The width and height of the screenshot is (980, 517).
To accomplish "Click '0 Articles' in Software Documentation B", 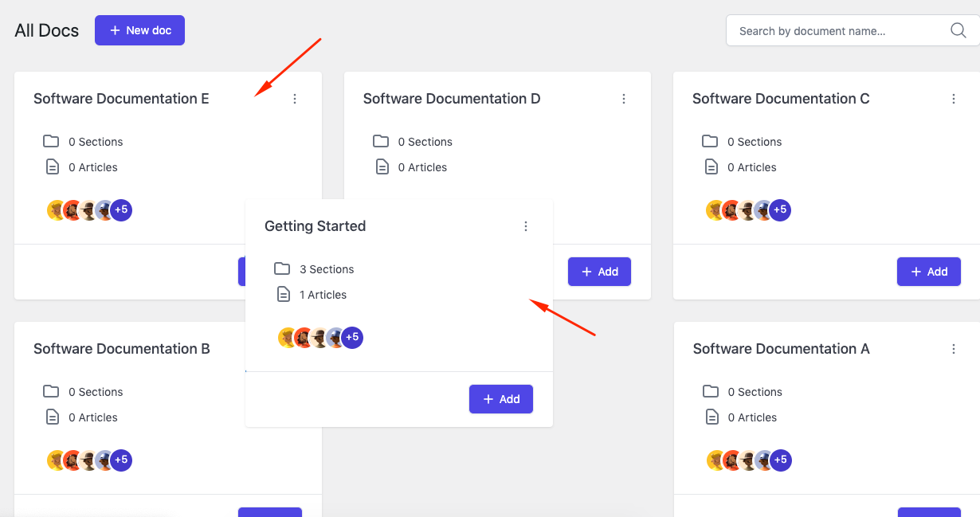I will [x=93, y=417].
